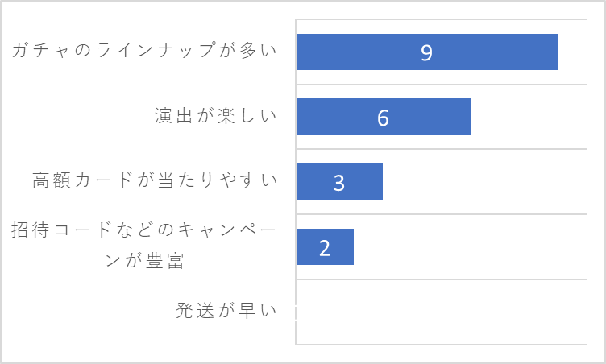Select the data label 2
The height and width of the screenshot is (364, 606).
pos(325,248)
